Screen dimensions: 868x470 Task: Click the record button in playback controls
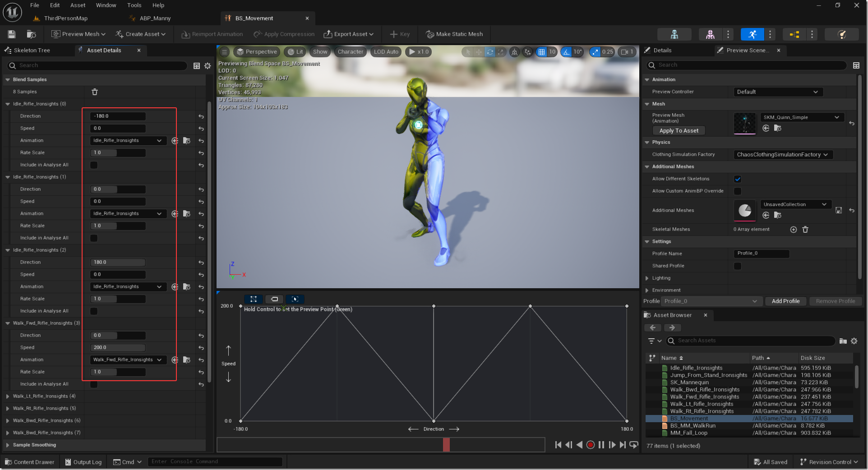(x=590, y=445)
